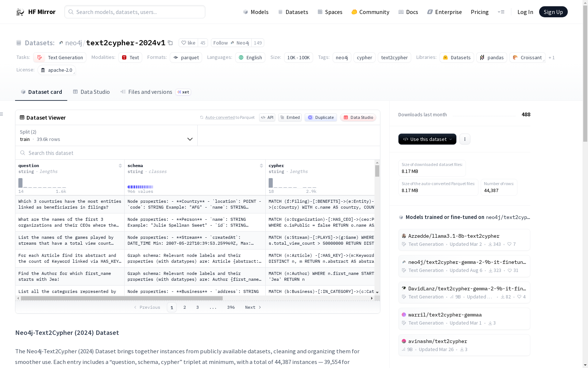Open the Docs navigation item
This screenshot has height=368, width=588.
point(408,12)
